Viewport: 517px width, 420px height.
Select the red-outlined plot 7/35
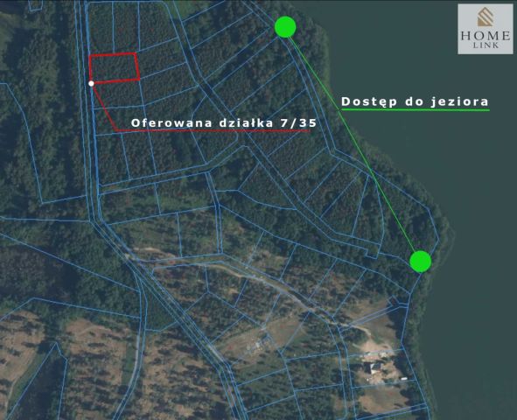pyautogui.click(x=115, y=67)
